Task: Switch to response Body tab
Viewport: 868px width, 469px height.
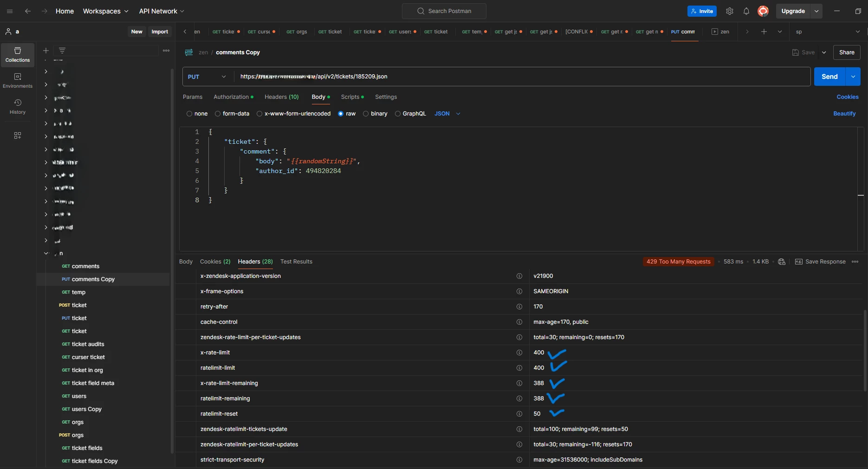Action: [186, 262]
